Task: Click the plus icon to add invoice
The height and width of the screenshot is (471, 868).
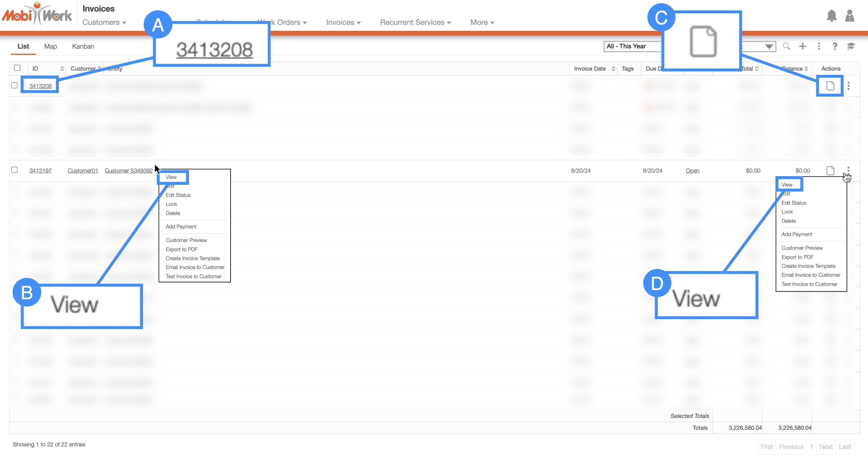Action: 803,46
